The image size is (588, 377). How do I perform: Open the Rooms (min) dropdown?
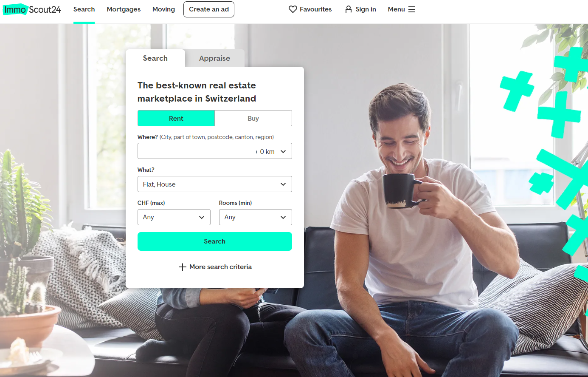click(256, 217)
